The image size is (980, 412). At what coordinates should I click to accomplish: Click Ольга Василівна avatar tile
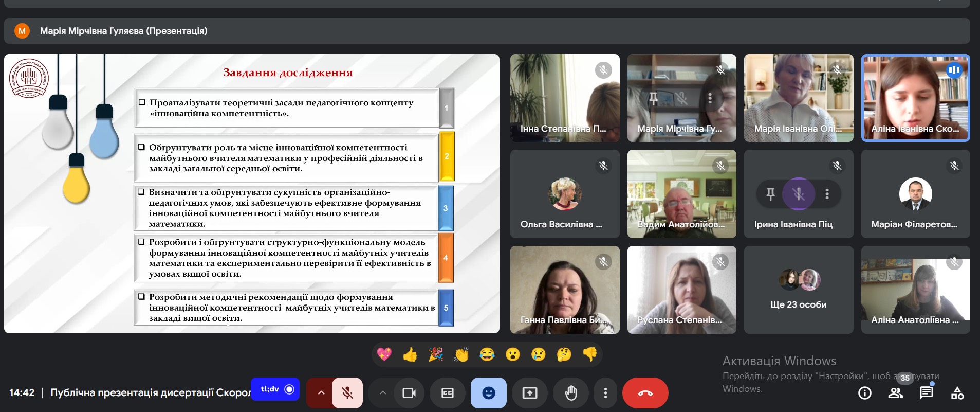pyautogui.click(x=565, y=194)
